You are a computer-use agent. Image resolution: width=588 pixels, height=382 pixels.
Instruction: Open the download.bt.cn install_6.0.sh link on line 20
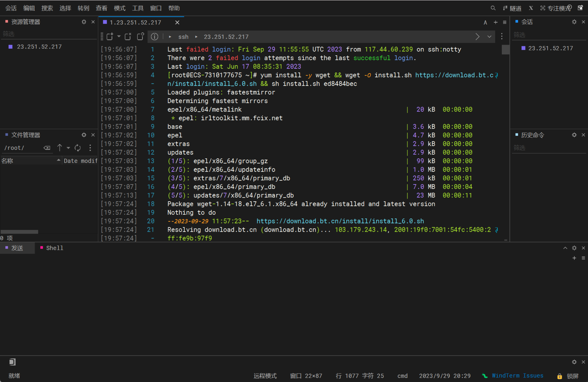(340, 221)
